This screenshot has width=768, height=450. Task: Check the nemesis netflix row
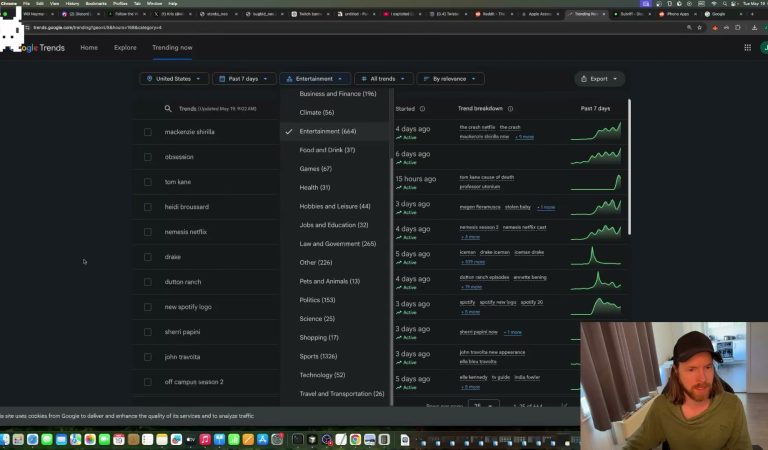[147, 232]
